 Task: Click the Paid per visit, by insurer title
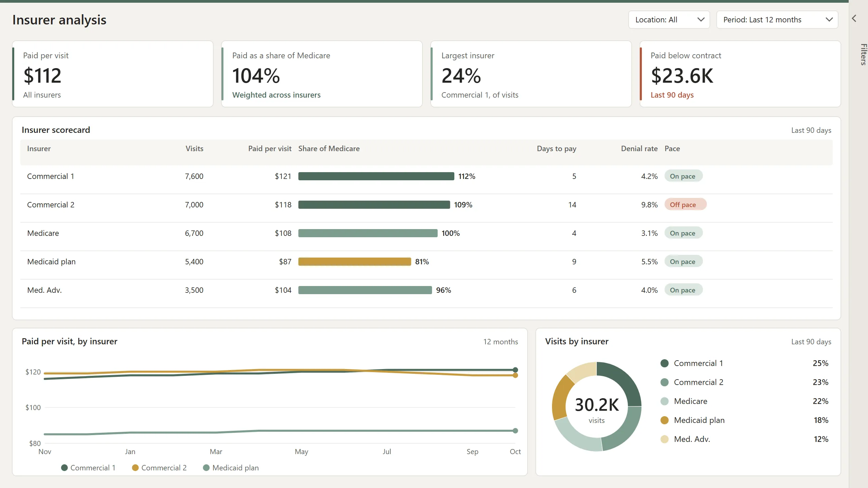tap(70, 341)
